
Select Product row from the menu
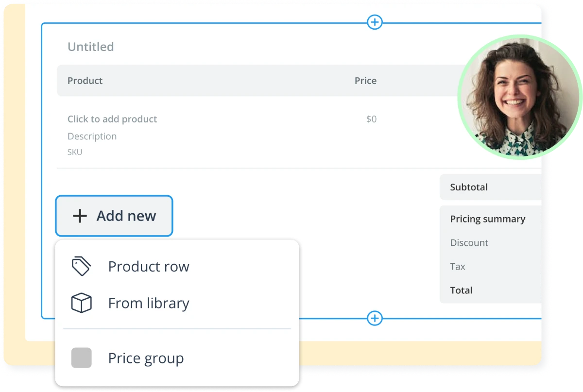[148, 267]
